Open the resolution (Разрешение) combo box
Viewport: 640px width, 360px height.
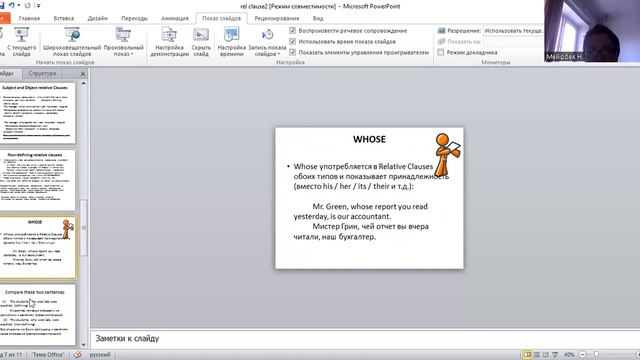coord(513,31)
